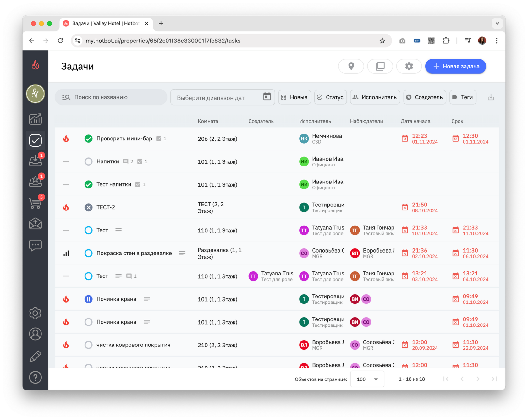Open a new browser tab
Screen dimensions: 528x420
click(161, 24)
